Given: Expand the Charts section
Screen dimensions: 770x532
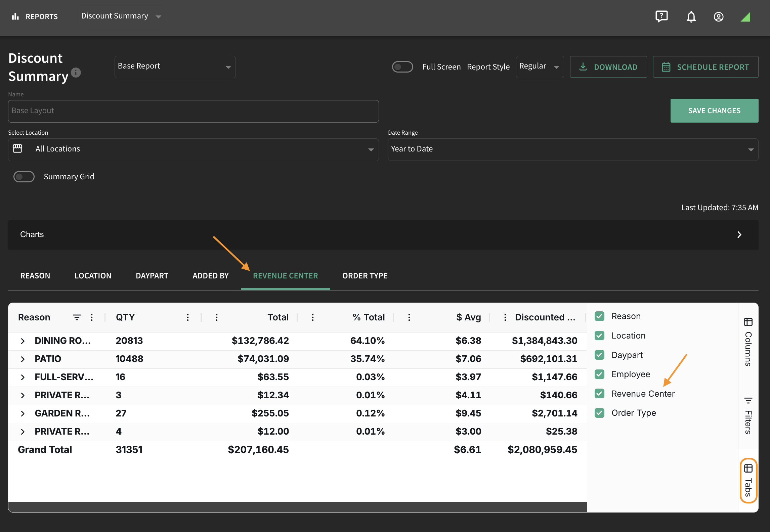Looking at the screenshot, I should (x=383, y=234).
